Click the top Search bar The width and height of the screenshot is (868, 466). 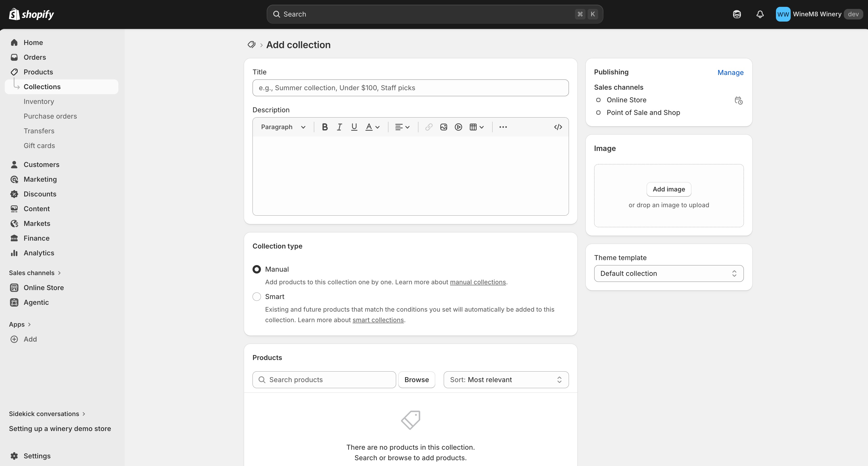435,14
